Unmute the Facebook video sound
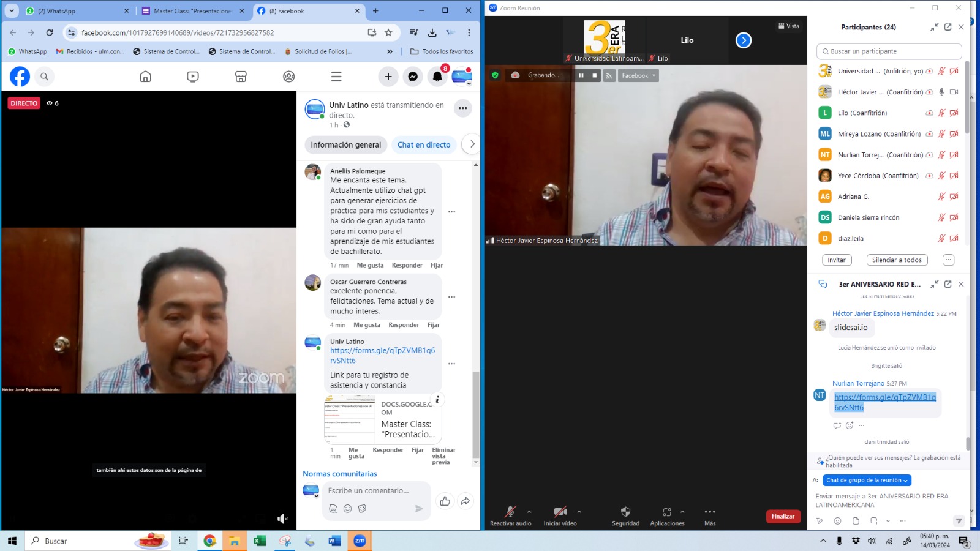This screenshot has width=980, height=551. click(282, 519)
